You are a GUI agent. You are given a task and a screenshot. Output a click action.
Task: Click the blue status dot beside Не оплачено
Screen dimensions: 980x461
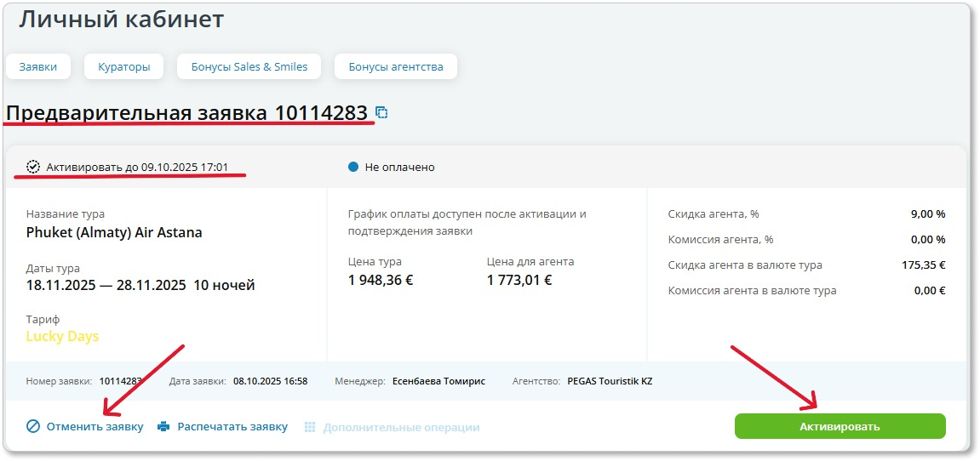point(353,167)
